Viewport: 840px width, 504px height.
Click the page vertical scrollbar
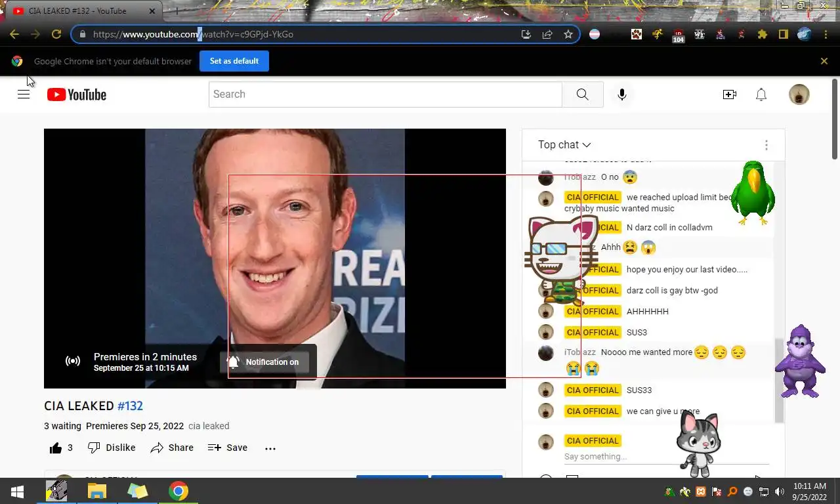pos(835,118)
